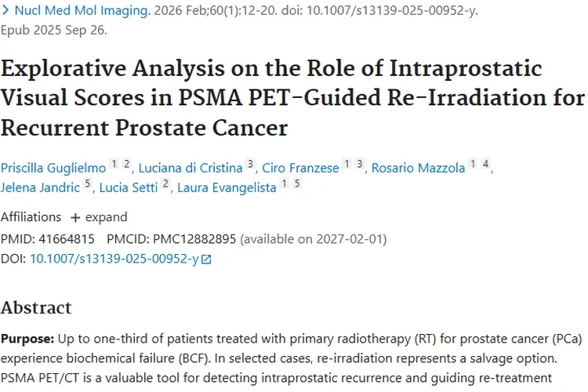Click the plus icon next to expand
This screenshot has height=392, width=588.
(75, 217)
